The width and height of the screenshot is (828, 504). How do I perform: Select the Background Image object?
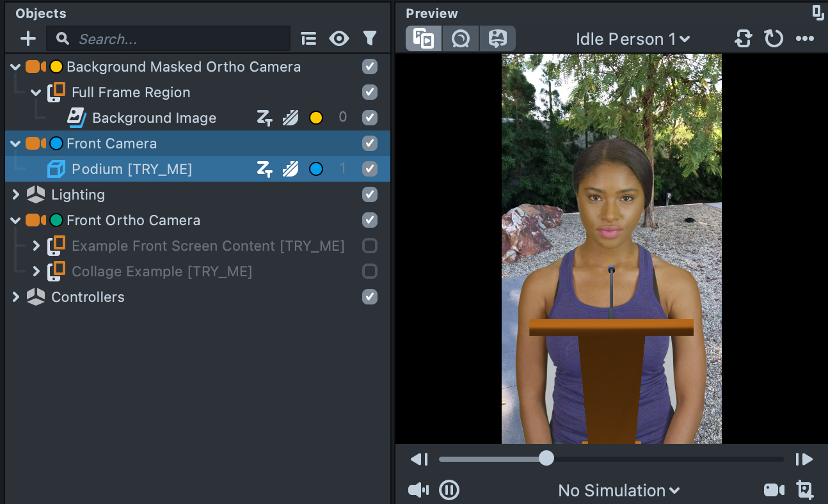[154, 118]
